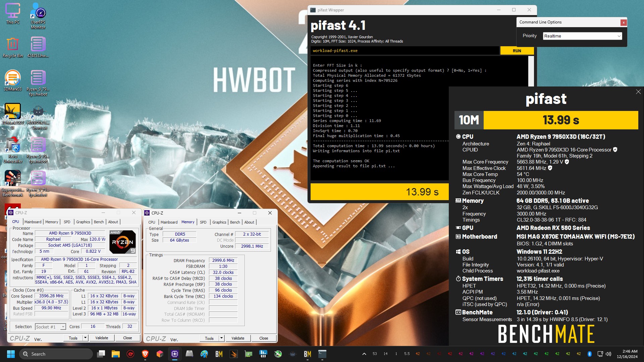Screen dimensions: 644x362
Task: Click the Bluetooth tray icon
Action: click(589, 354)
